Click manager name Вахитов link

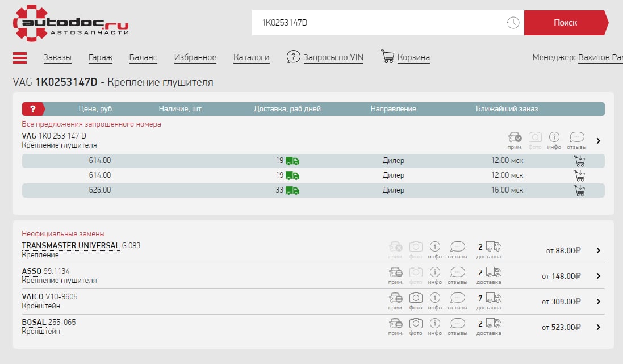[x=600, y=57]
